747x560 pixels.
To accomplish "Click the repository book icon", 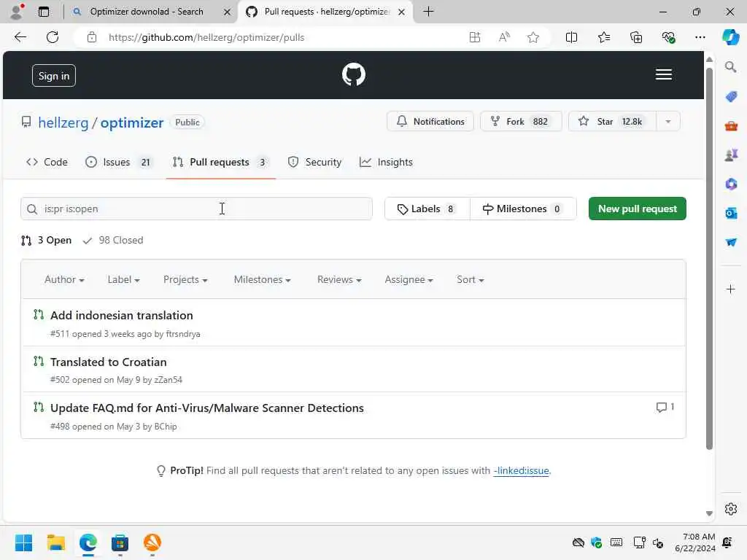I will coord(26,122).
